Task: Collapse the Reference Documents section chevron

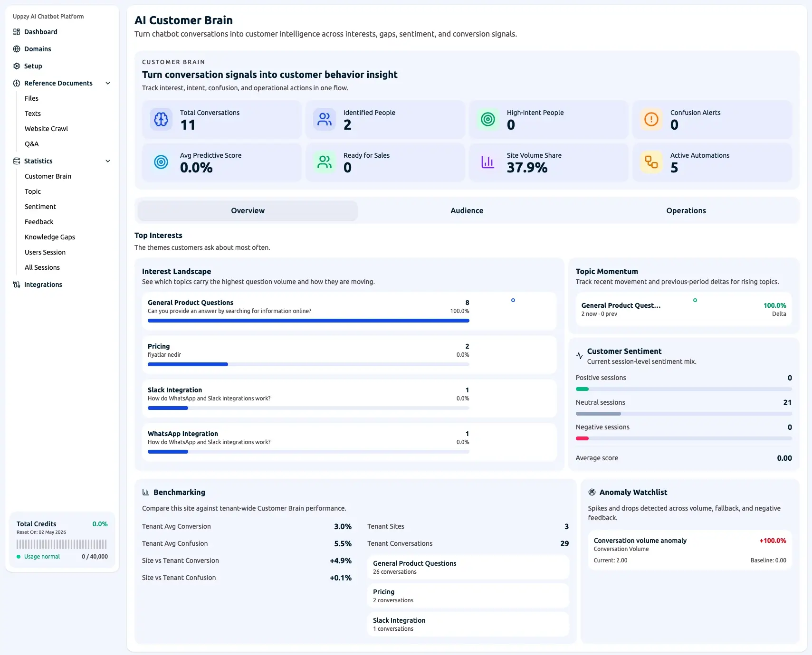Action: 108,83
